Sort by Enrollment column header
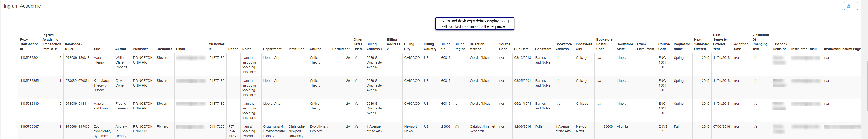868x139 pixels. [341, 49]
